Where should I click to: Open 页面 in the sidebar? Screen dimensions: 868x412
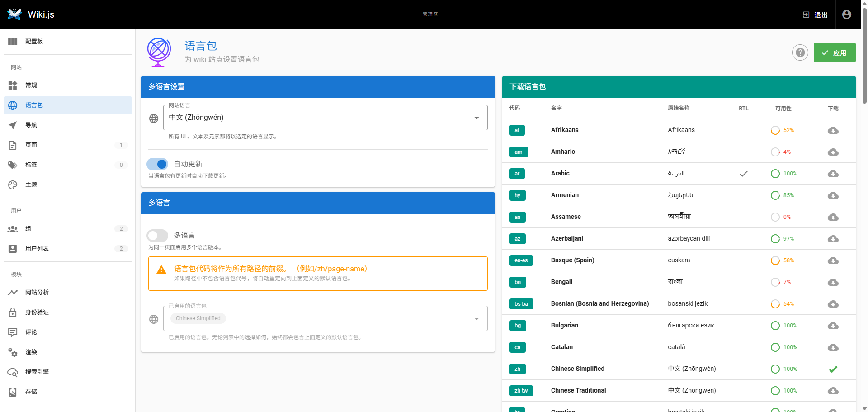68,145
